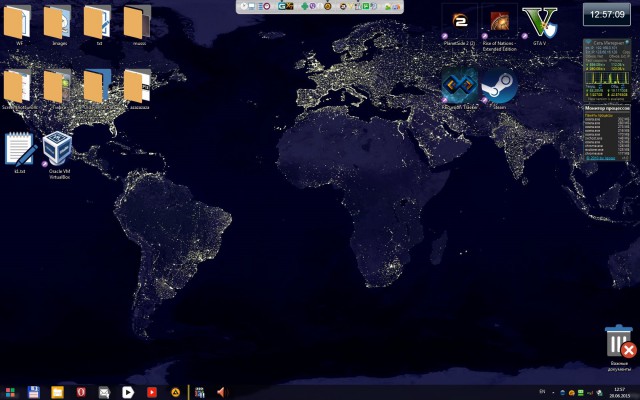Open the red YouTube-style taskbar icon
This screenshot has height=400, width=640.
click(x=152, y=393)
